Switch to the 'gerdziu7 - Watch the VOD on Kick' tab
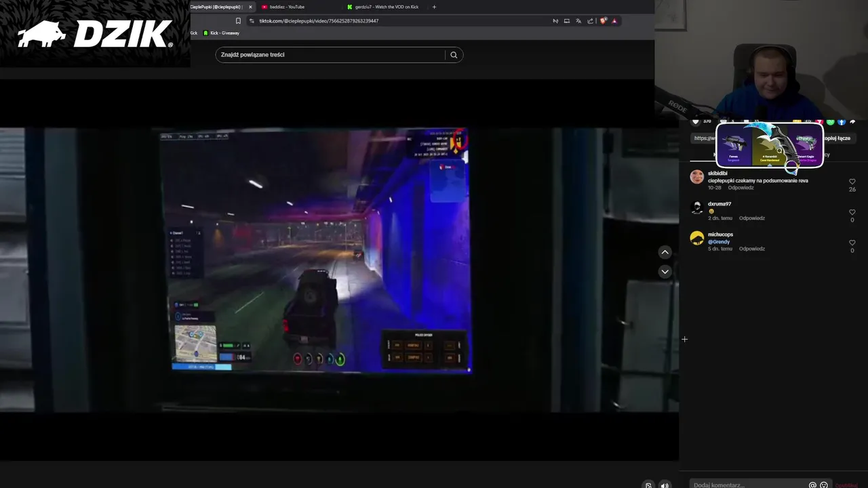This screenshot has width=868, height=488. [x=387, y=7]
